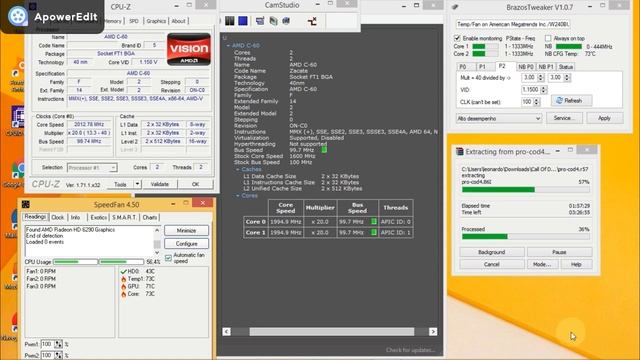
Task: Adjust the CLK 100 stepper
Action: pos(537,102)
